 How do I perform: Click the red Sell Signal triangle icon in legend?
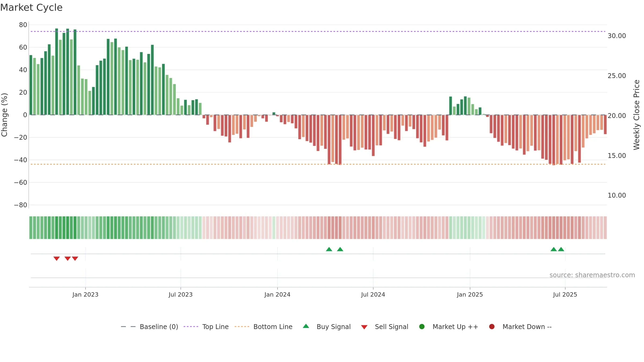tap(364, 327)
